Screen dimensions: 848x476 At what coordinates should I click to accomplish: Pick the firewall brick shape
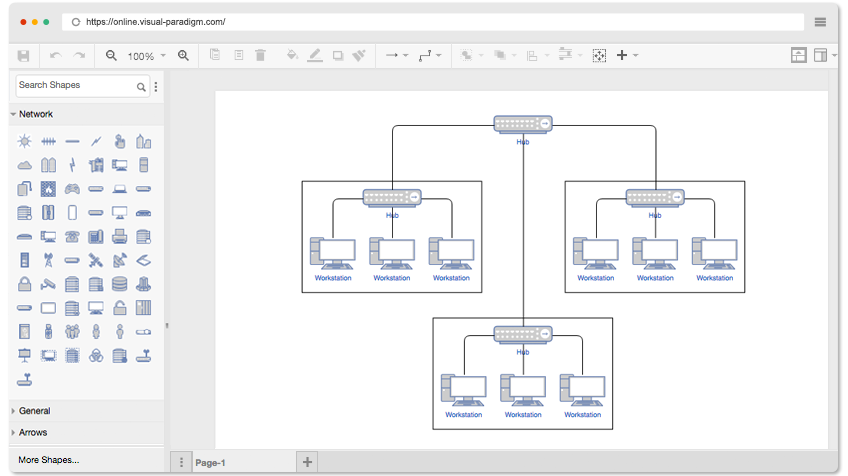(48, 189)
